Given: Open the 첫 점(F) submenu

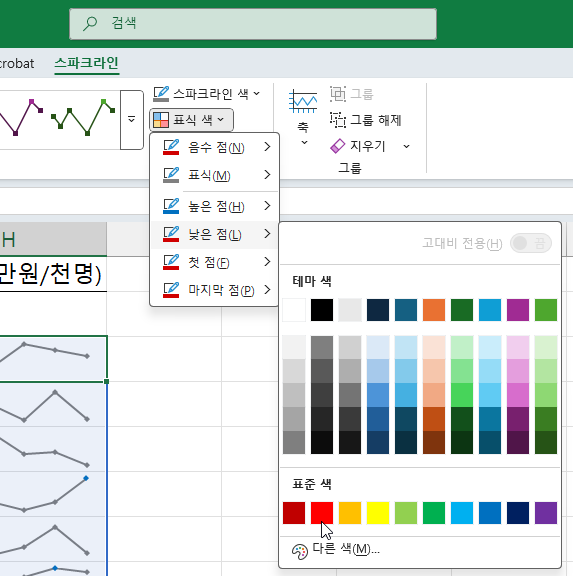Looking at the screenshot, I should 215,262.
